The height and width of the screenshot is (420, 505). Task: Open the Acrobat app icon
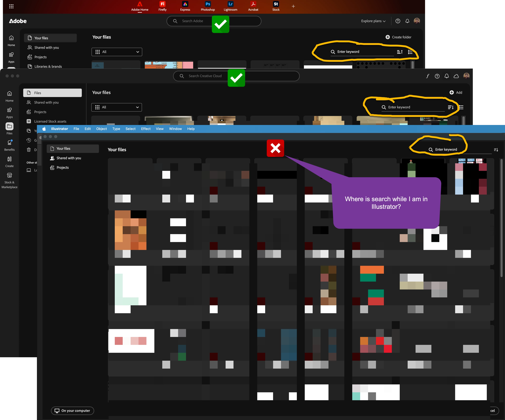pyautogui.click(x=253, y=4)
